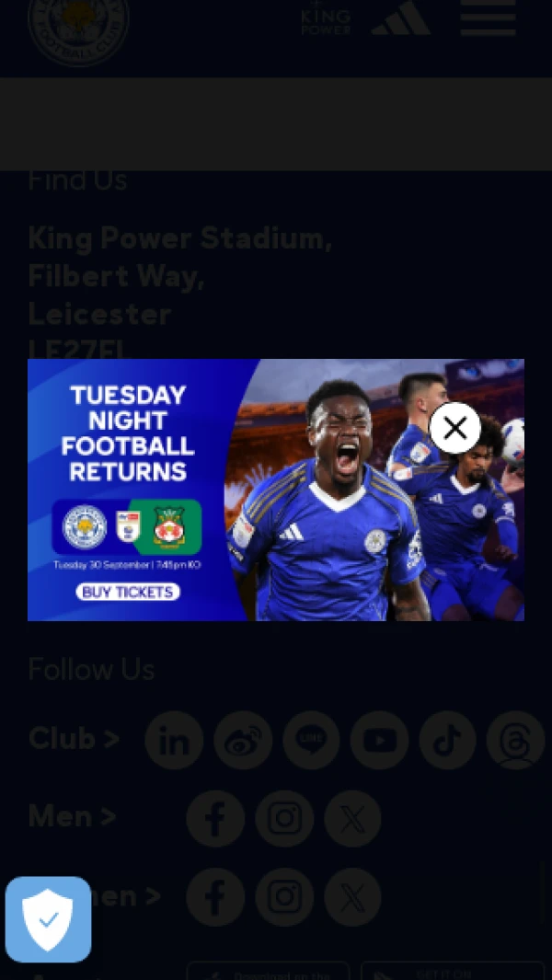The width and height of the screenshot is (552, 980).
Task: Open the hamburger menu
Action: pos(489,17)
